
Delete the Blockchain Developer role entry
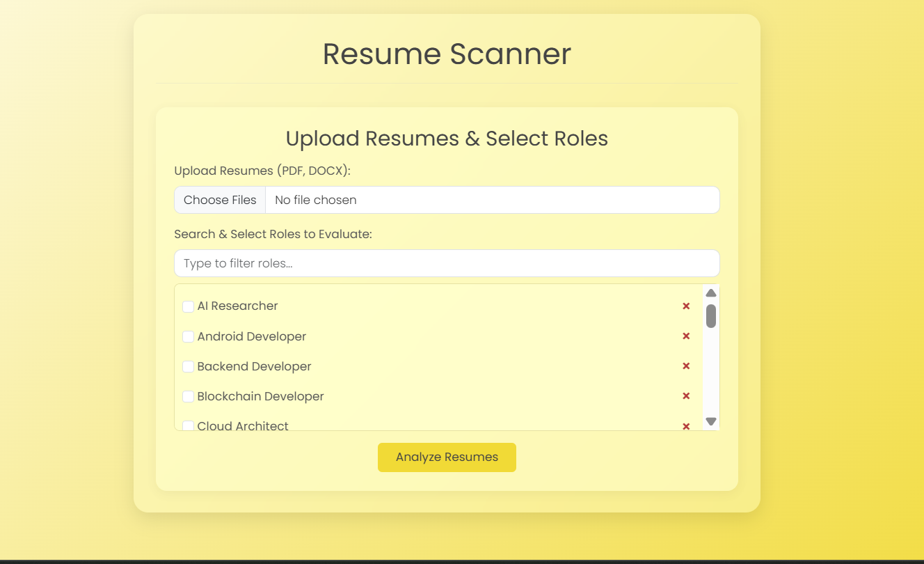tap(686, 395)
